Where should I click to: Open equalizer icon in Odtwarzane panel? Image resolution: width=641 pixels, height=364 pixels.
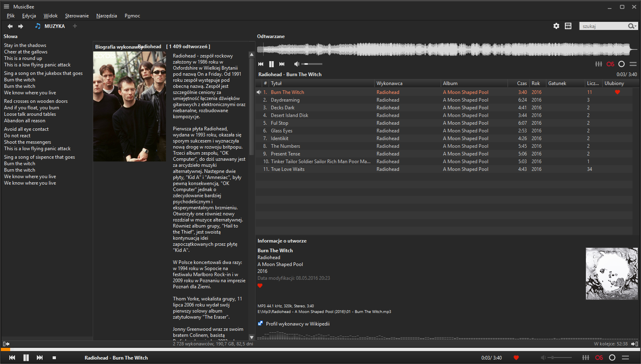(598, 64)
